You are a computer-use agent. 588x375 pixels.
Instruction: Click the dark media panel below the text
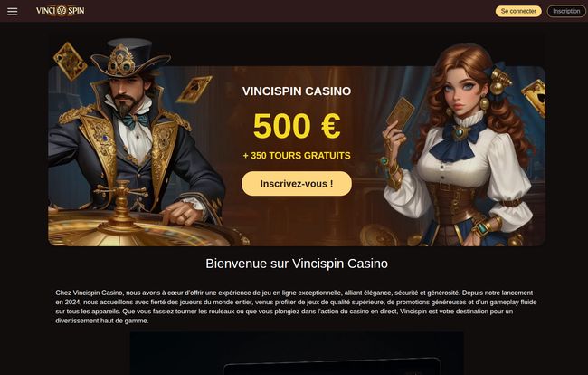coord(297,353)
